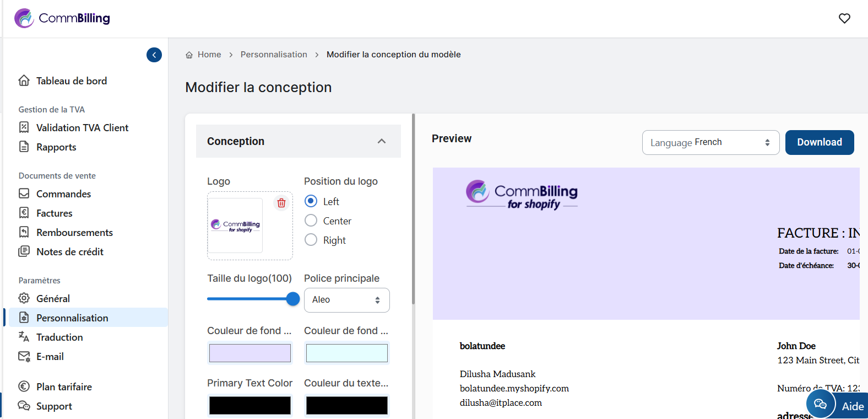Screen dimensions: 868x419
Task: Click the CommBilling logo in header
Action: [x=62, y=18]
